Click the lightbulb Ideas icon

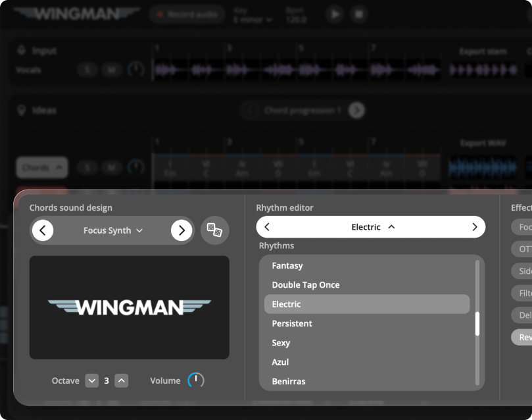[22, 111]
